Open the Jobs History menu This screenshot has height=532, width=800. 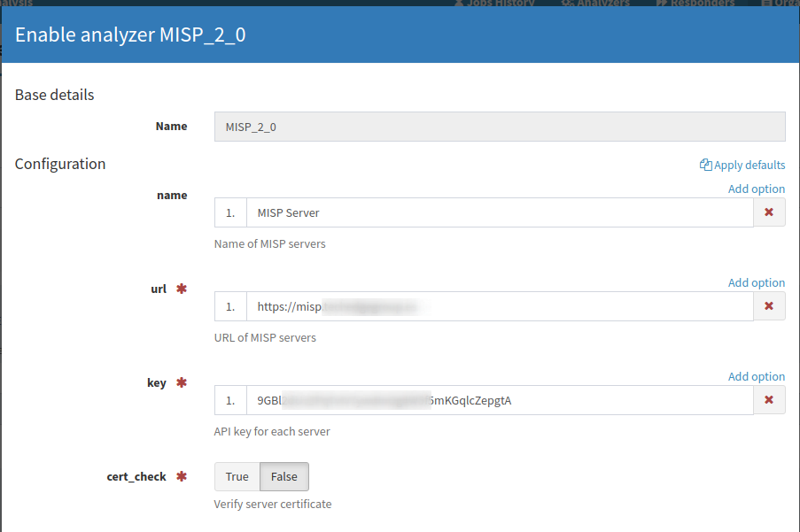pyautogui.click(x=496, y=3)
